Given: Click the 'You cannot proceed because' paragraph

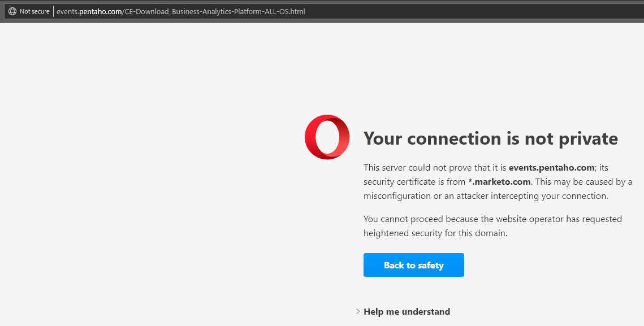Looking at the screenshot, I should pyautogui.click(x=492, y=226).
